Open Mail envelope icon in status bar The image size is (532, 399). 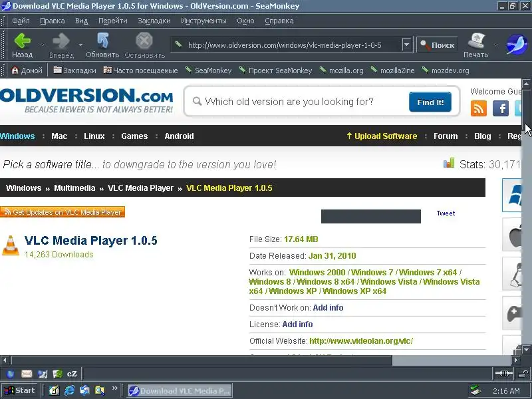(27, 374)
